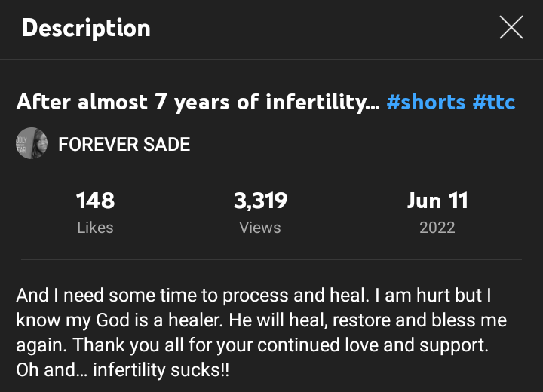The width and height of the screenshot is (543, 392).
Task: Close the Description panel with the X
Action: [x=511, y=28]
